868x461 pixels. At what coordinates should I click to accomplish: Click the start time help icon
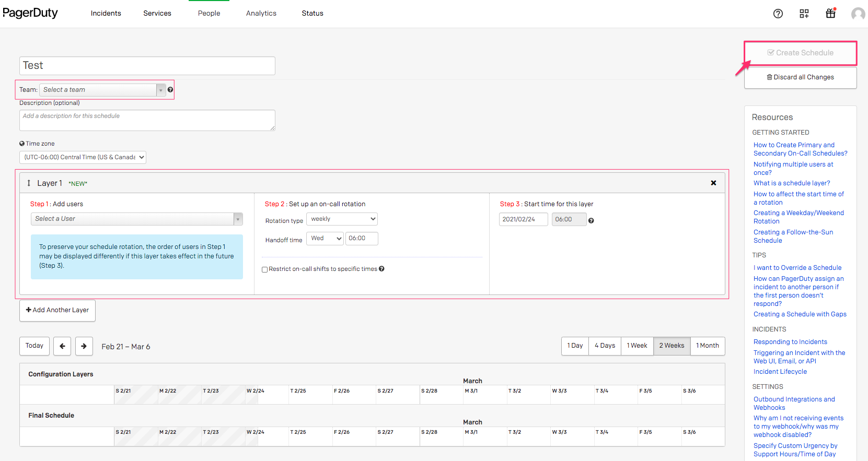pos(591,221)
